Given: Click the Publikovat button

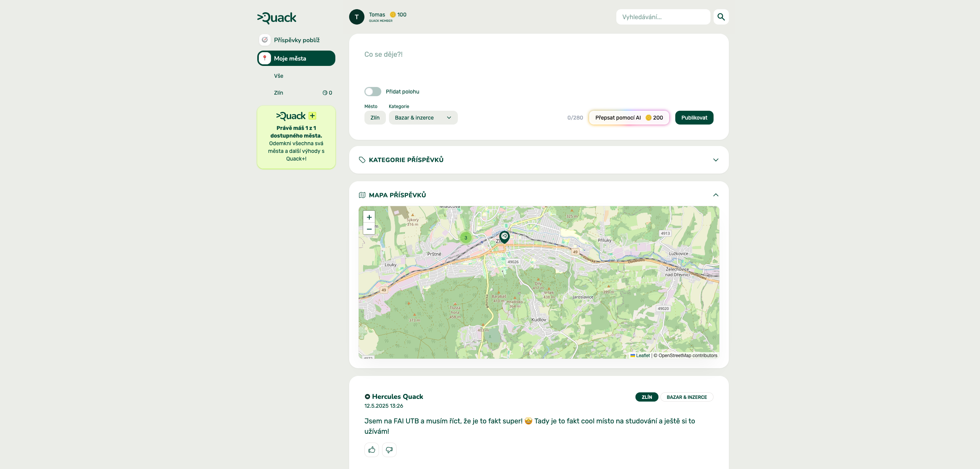Looking at the screenshot, I should (694, 118).
